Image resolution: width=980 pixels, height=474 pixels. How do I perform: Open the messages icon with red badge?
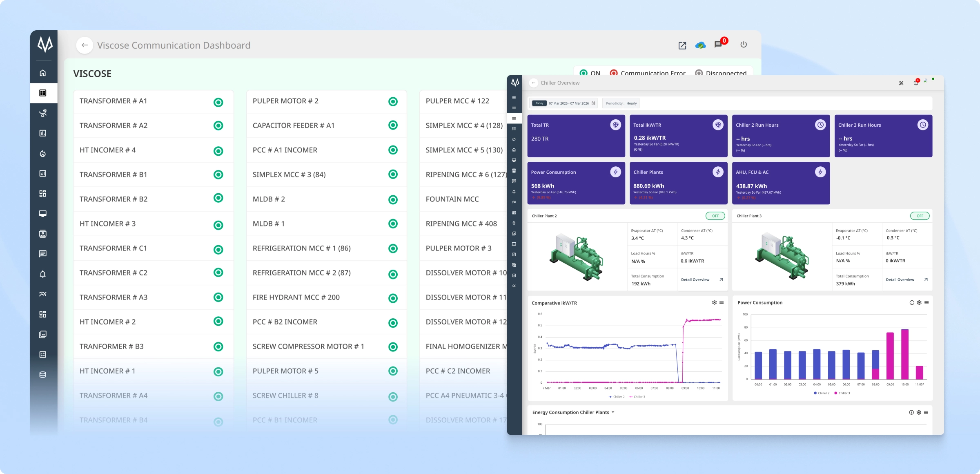[718, 45]
